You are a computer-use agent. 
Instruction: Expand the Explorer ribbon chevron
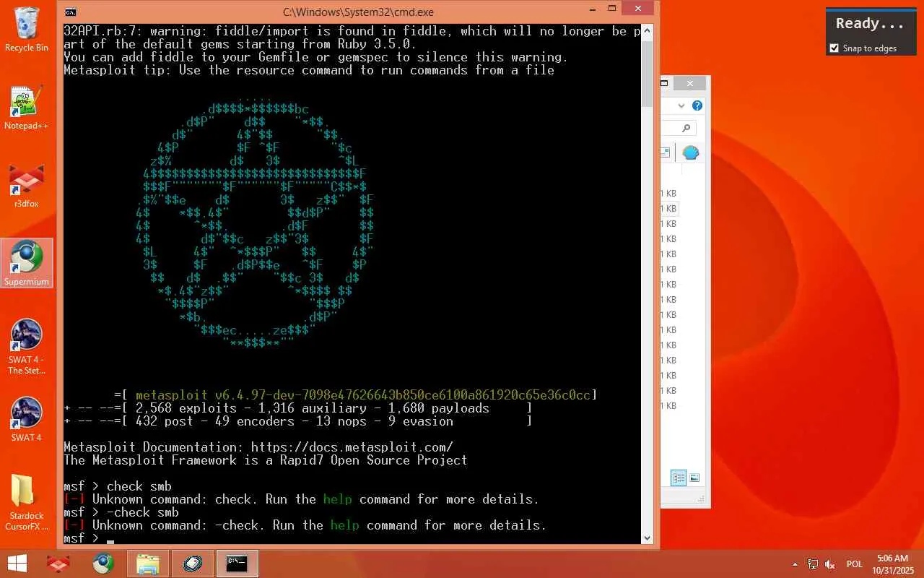(681, 105)
